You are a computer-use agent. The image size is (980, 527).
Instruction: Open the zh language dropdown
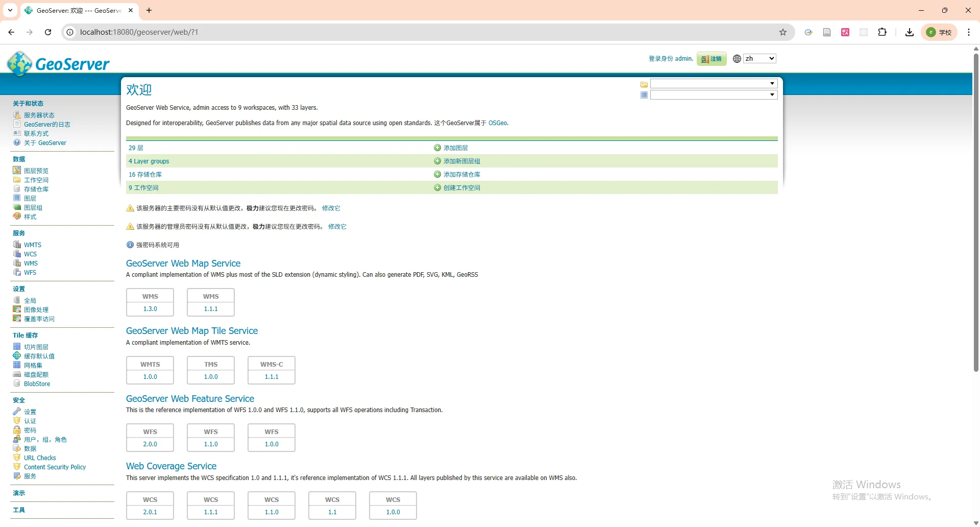point(759,59)
